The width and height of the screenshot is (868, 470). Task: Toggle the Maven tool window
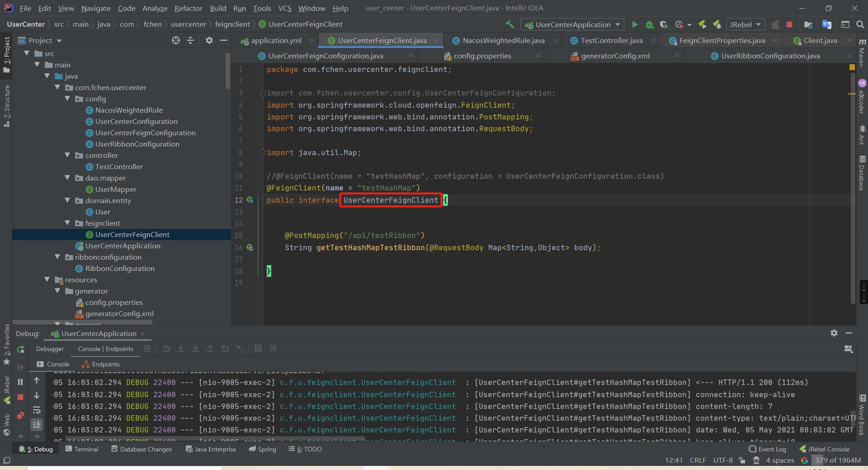point(862,52)
